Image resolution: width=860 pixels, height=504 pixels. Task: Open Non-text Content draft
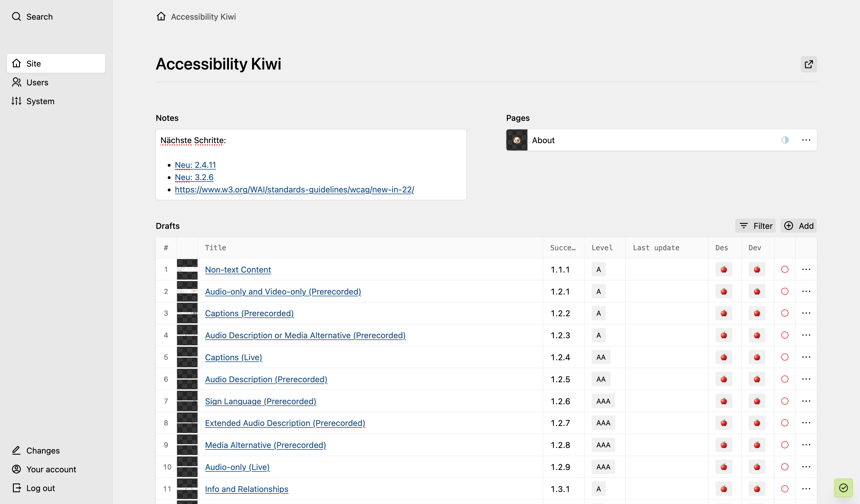tap(238, 269)
